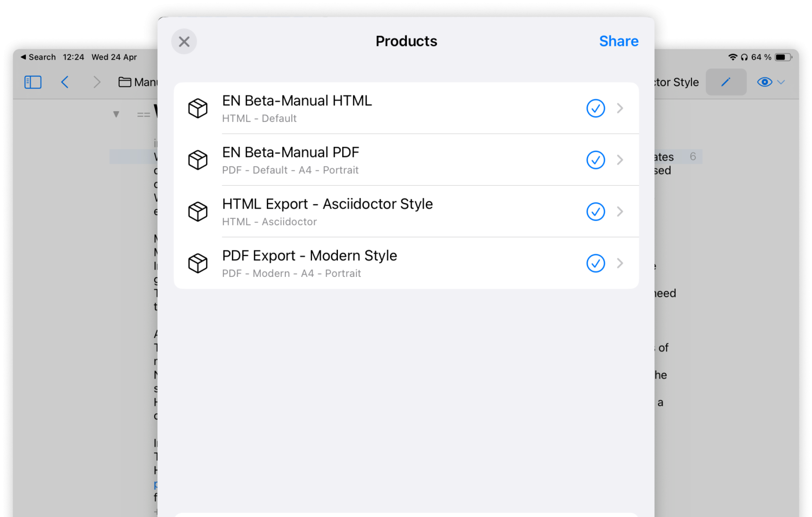Select the EN Beta-Manual HTML title
The width and height of the screenshot is (812, 517).
click(297, 101)
